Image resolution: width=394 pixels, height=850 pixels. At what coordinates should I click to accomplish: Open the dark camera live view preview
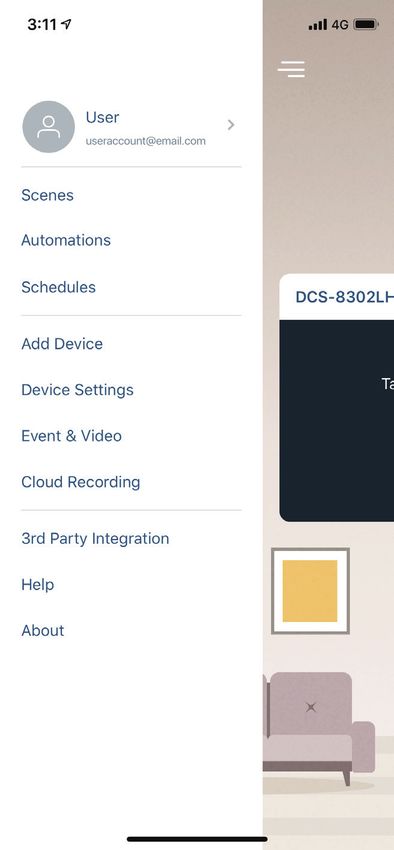[337, 421]
